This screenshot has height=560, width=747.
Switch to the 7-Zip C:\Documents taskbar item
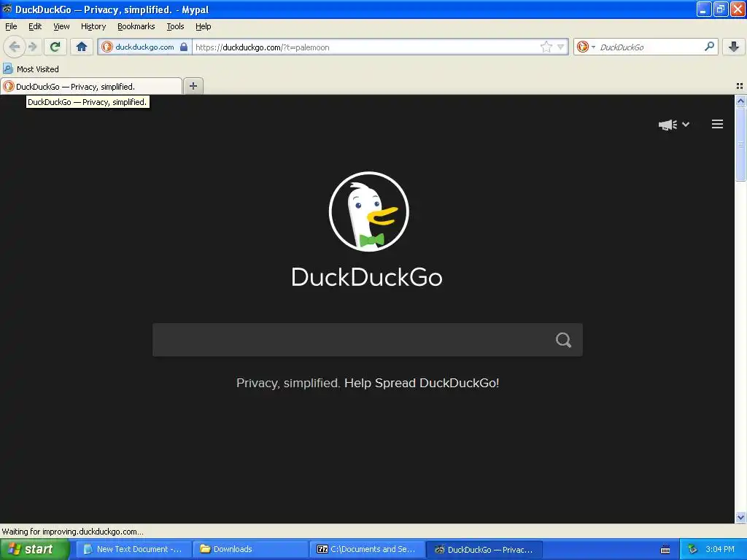pos(368,549)
